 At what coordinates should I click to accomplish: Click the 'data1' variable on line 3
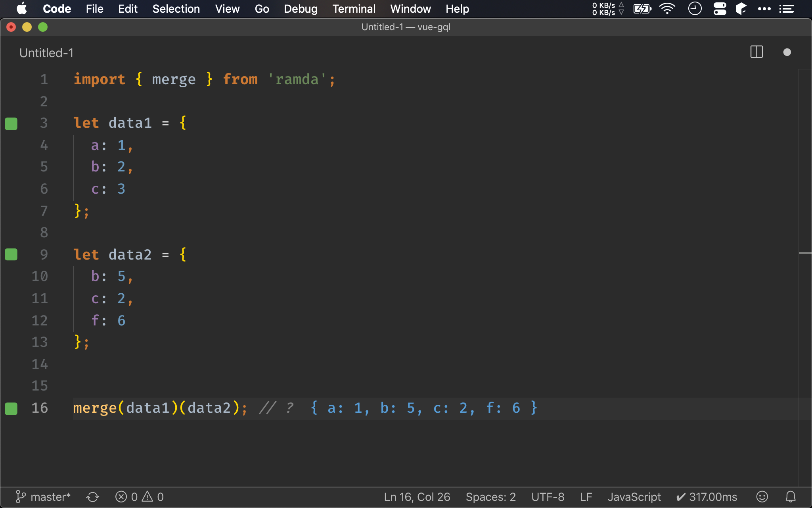click(x=130, y=123)
